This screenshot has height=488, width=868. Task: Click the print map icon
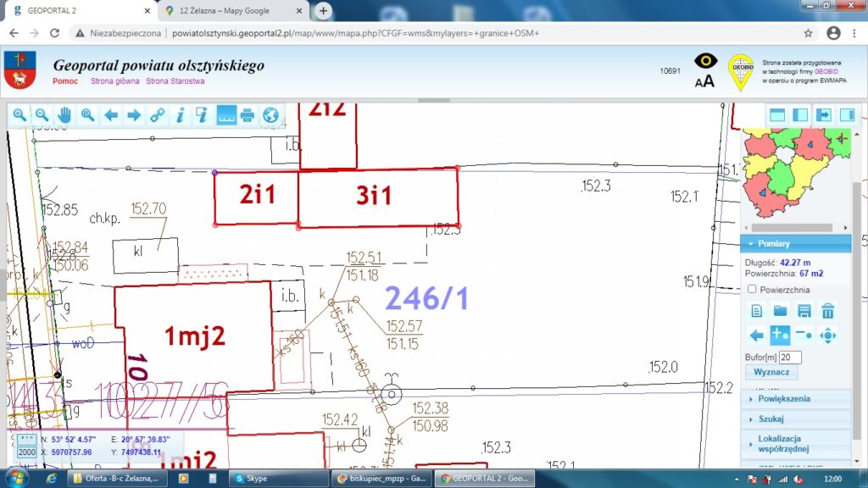coord(248,115)
